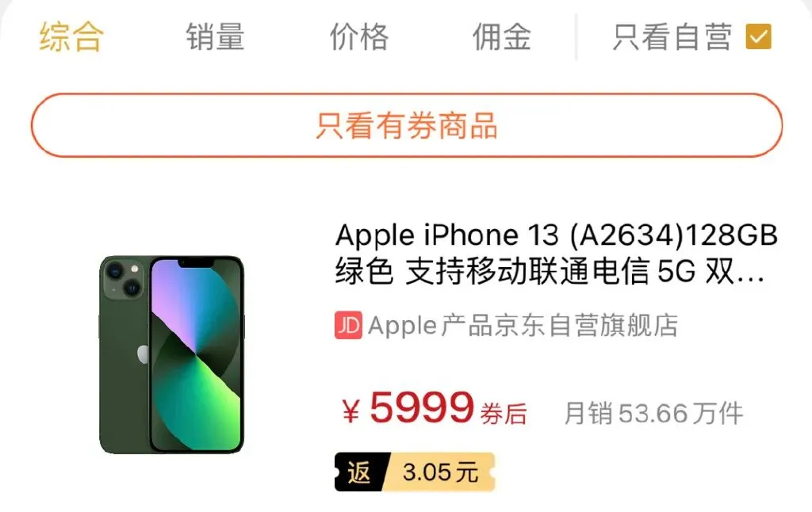Screen dimensions: 812x512
Task: Click the 券后 label beside the price
Action: tap(504, 415)
